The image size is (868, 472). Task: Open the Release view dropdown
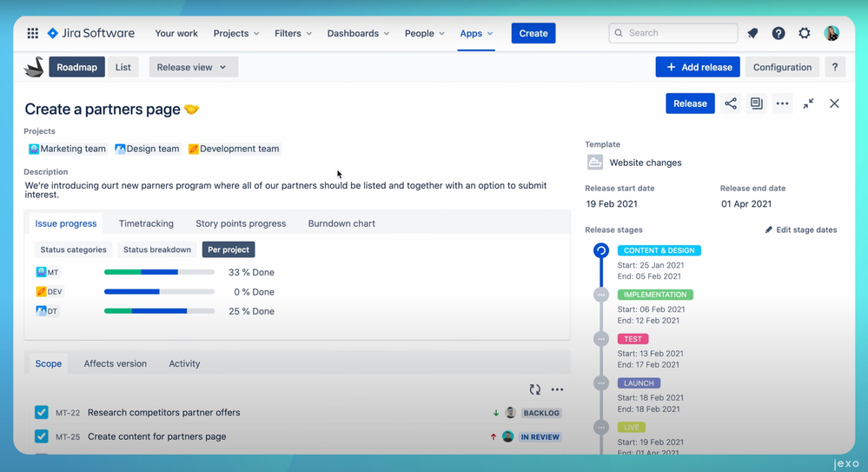pyautogui.click(x=193, y=67)
